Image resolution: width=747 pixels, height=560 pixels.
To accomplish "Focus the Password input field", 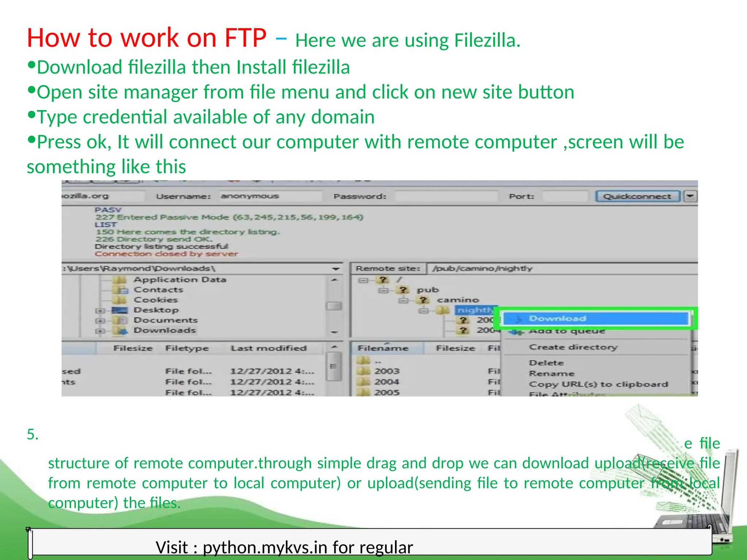I will pos(446,196).
